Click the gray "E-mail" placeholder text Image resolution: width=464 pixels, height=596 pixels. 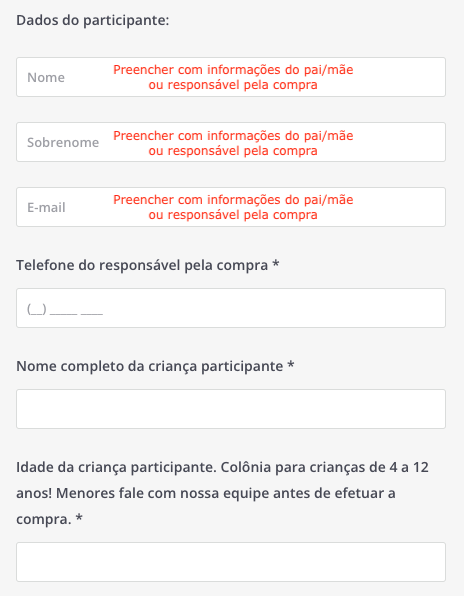click(x=46, y=208)
